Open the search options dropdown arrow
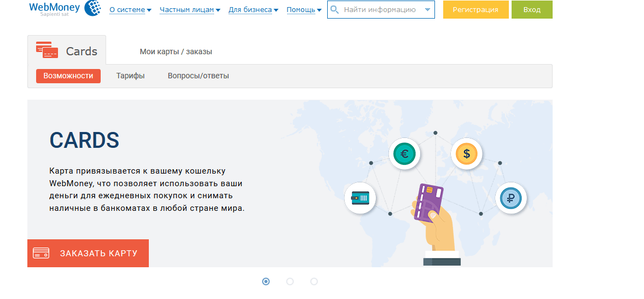This screenshot has height=299, width=644. click(x=427, y=9)
